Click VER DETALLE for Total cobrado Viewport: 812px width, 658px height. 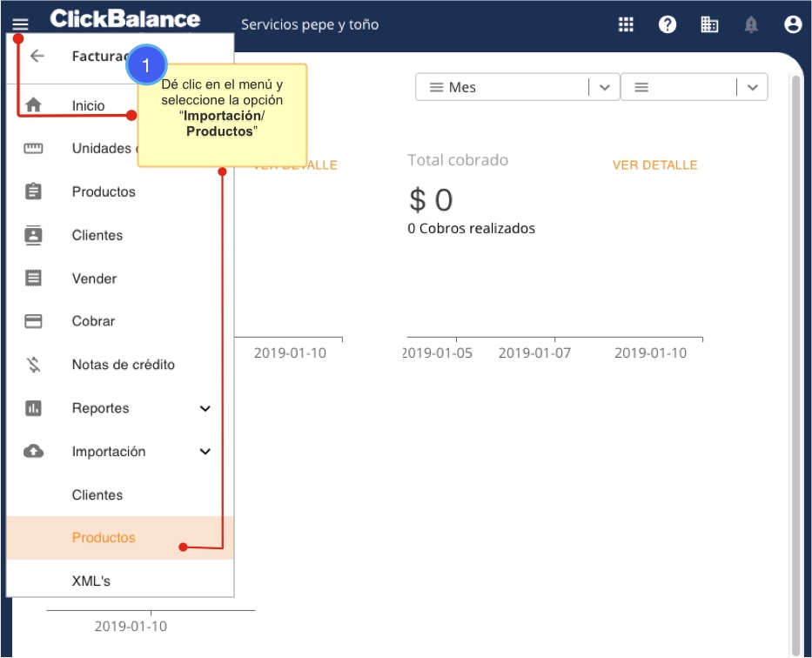click(654, 165)
